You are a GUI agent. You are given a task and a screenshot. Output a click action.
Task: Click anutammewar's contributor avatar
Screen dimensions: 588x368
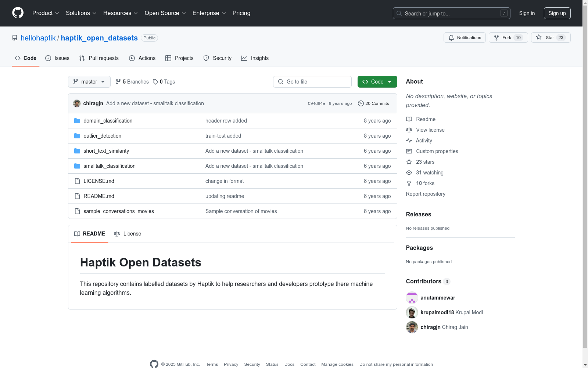point(412,298)
